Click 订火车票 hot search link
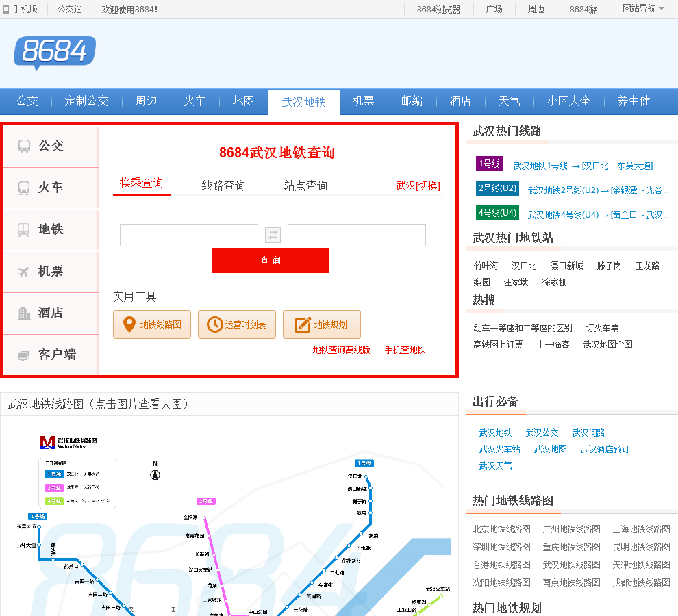The image size is (678, 616). coord(603,328)
